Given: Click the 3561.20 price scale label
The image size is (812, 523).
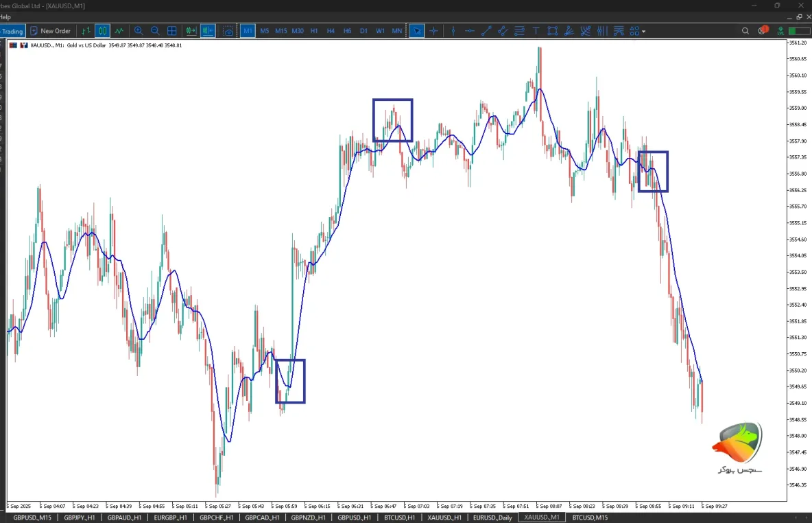Looking at the screenshot, I should [798, 43].
